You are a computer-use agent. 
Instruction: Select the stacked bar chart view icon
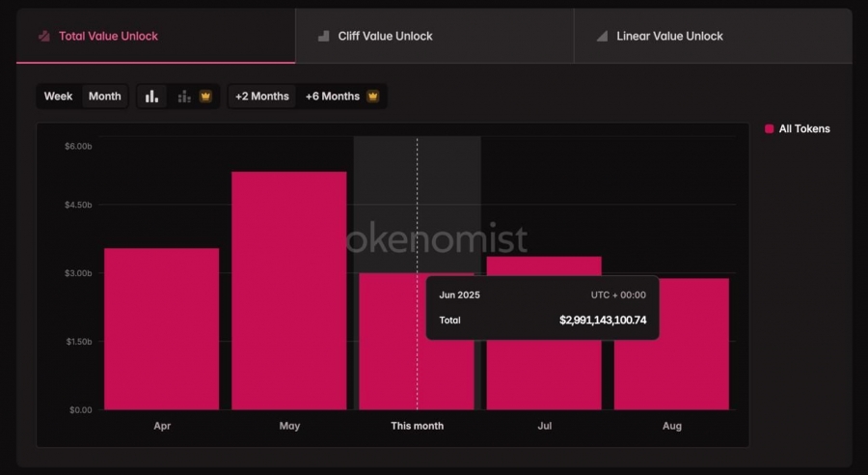pos(184,97)
